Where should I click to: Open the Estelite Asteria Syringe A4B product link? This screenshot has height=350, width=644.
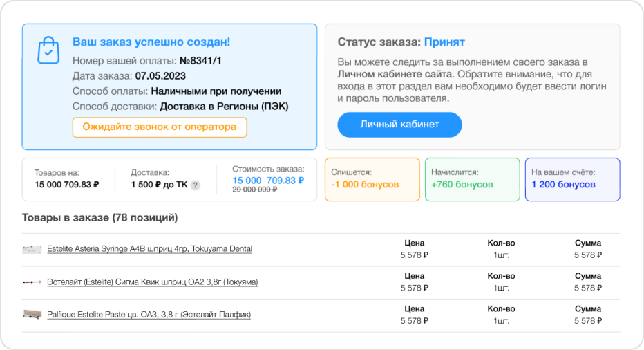click(x=149, y=249)
